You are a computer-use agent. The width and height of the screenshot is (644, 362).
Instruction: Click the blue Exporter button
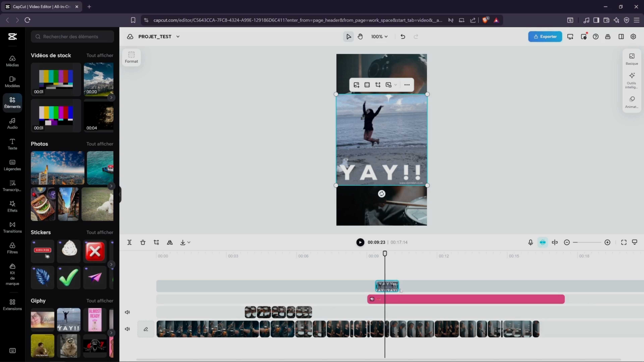click(545, 37)
